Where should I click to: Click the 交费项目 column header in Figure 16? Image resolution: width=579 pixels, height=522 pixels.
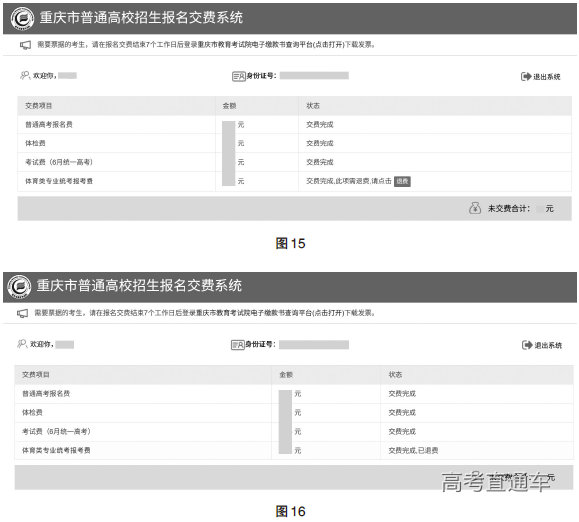point(36,374)
